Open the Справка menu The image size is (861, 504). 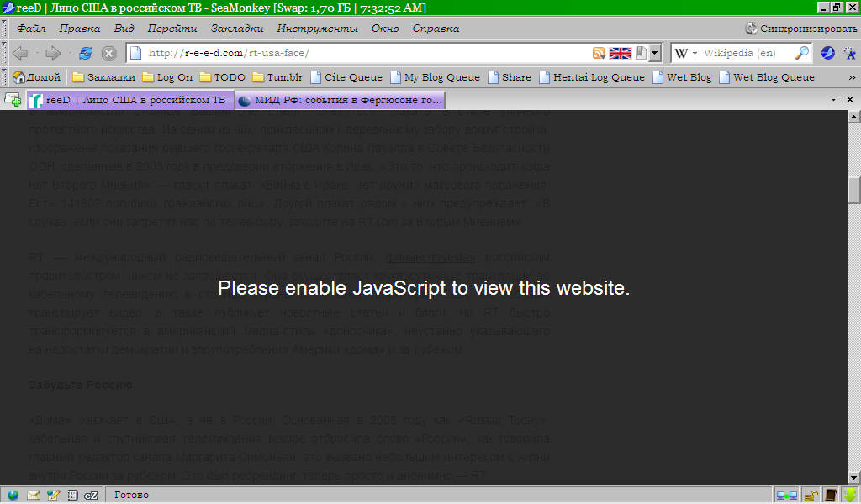436,29
